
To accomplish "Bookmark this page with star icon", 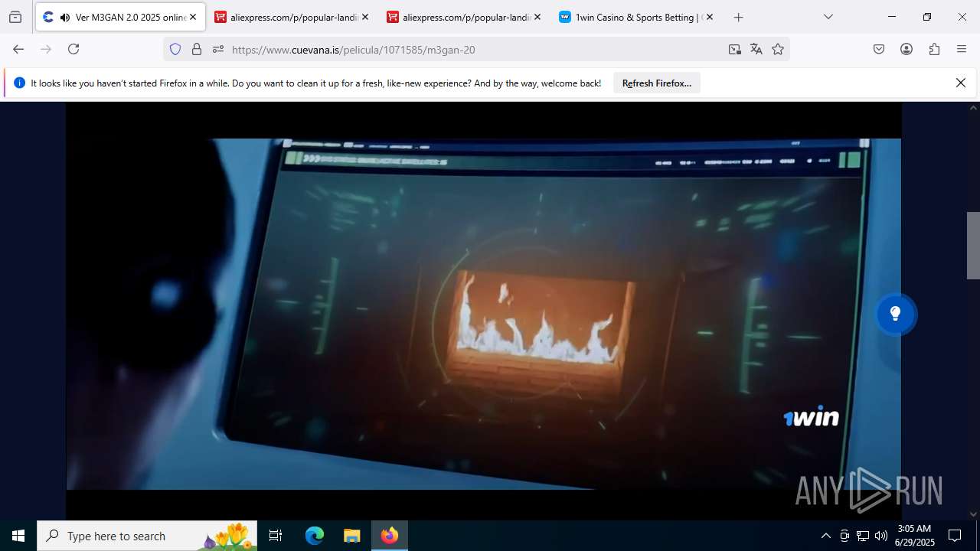I will (x=778, y=49).
